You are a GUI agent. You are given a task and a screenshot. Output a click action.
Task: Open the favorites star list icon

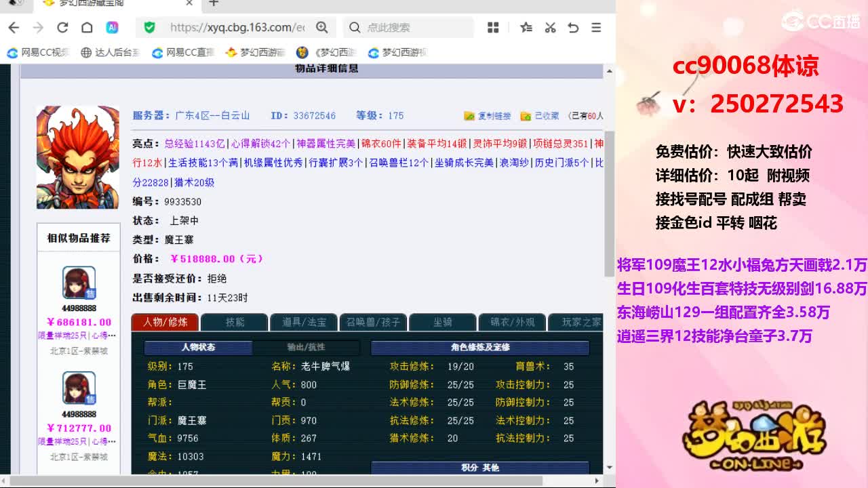point(526,28)
